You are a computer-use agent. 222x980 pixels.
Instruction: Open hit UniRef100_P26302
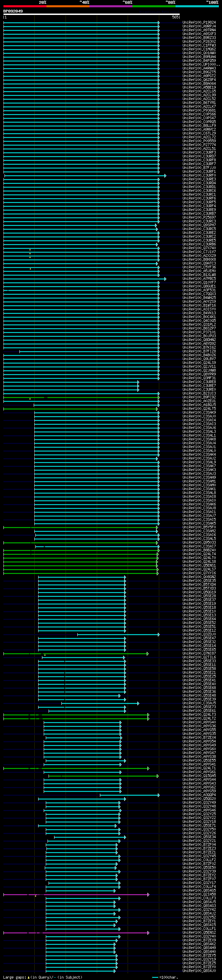point(199,41)
